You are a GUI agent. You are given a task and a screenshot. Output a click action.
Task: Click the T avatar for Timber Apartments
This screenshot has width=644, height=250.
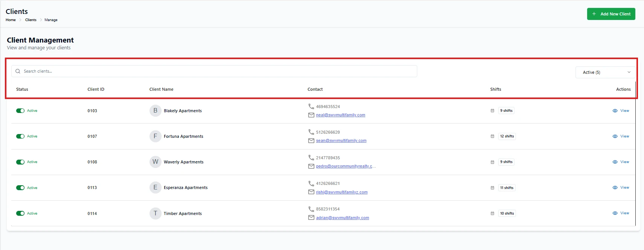point(155,213)
